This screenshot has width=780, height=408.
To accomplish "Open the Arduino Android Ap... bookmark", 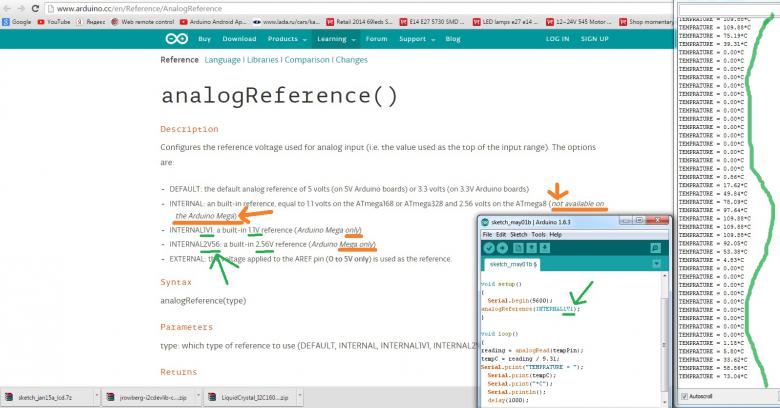I will pyautogui.click(x=213, y=22).
